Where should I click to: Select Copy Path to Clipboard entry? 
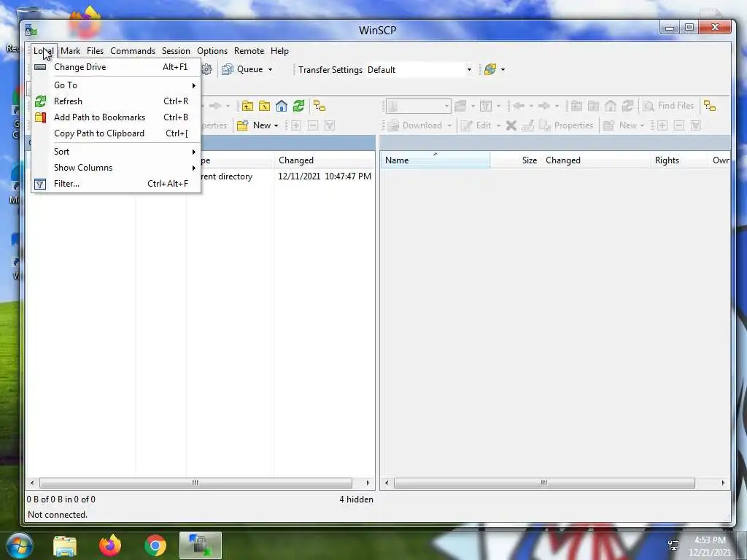116,134
